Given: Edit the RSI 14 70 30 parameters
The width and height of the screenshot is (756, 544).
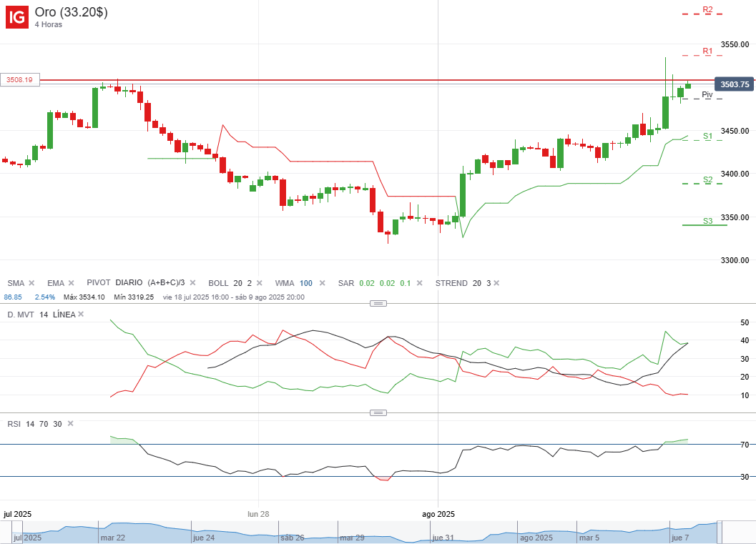Looking at the screenshot, I should point(34,424).
